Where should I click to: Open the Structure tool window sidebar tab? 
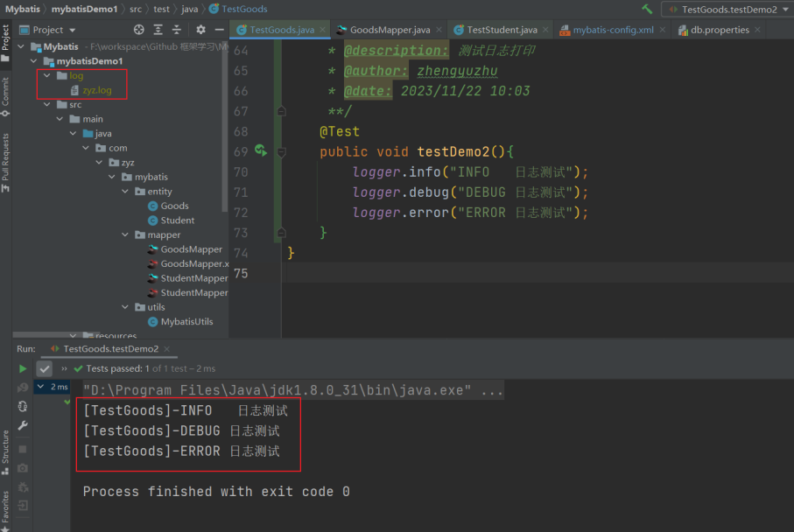click(5, 452)
